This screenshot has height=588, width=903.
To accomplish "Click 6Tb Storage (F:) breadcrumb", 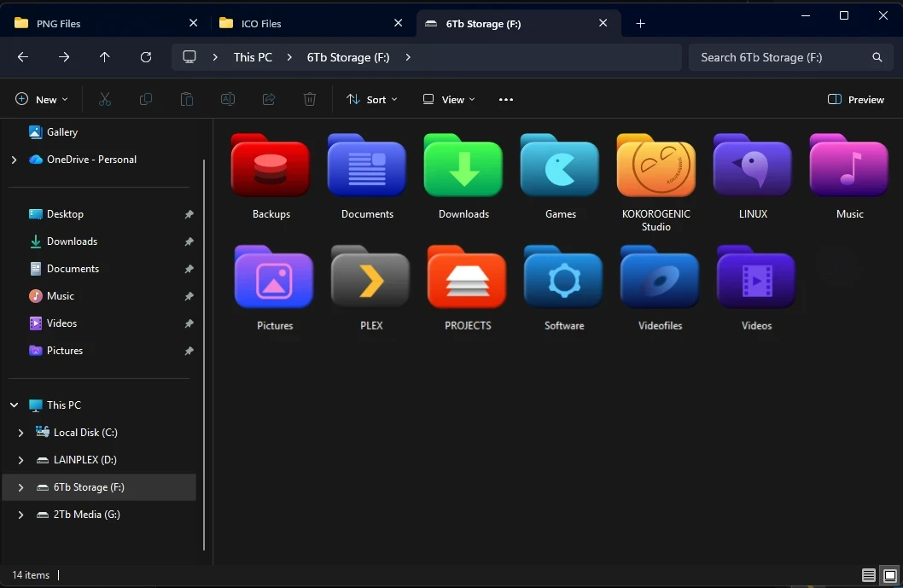I will pos(348,57).
